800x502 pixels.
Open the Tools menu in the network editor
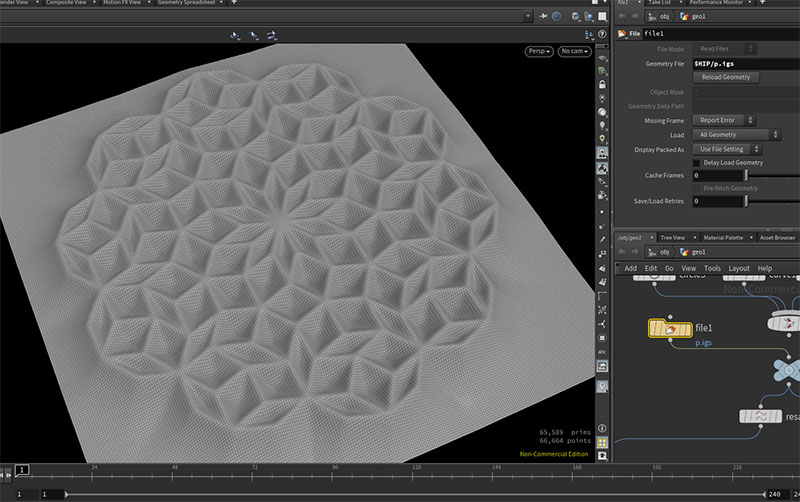coord(712,268)
